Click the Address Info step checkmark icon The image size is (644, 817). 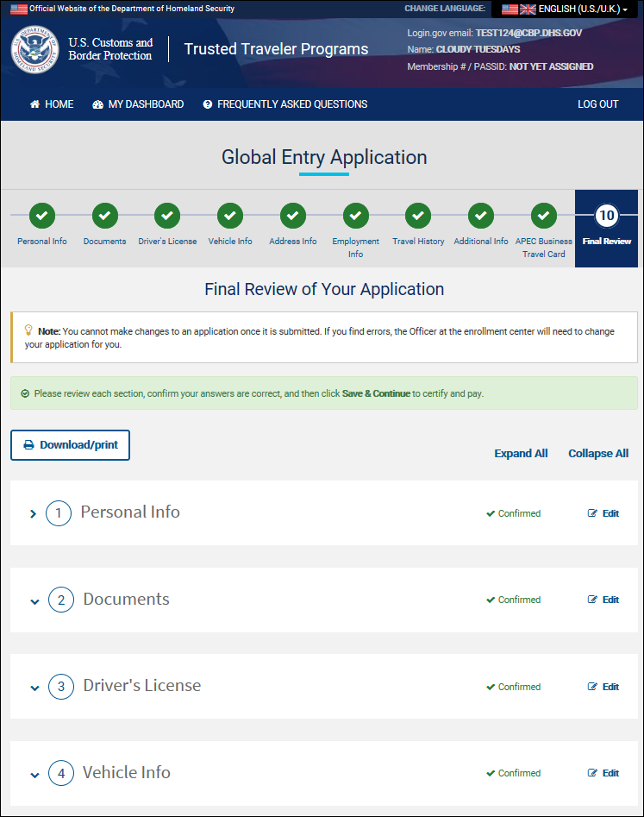coord(292,215)
